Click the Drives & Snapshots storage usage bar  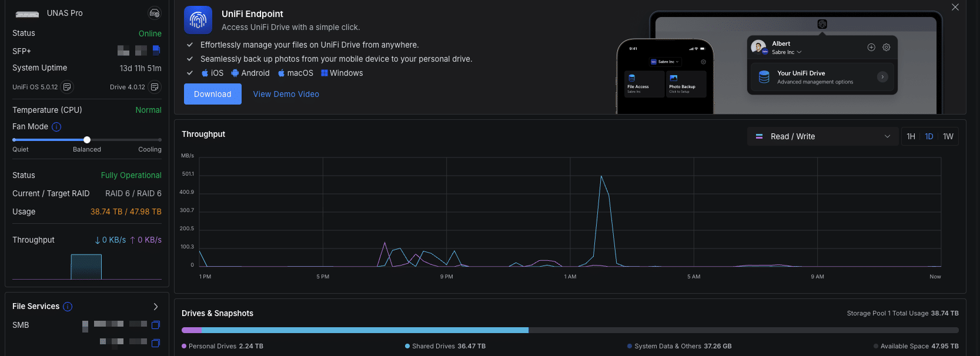click(x=570, y=330)
